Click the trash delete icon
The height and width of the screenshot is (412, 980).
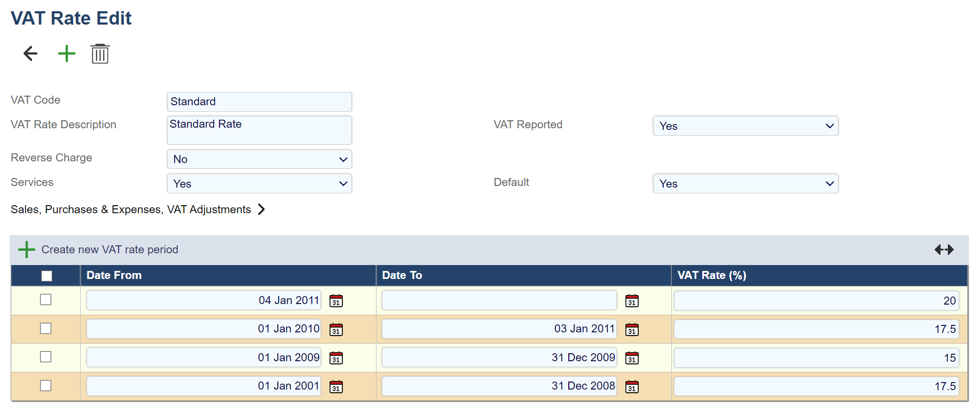click(100, 54)
